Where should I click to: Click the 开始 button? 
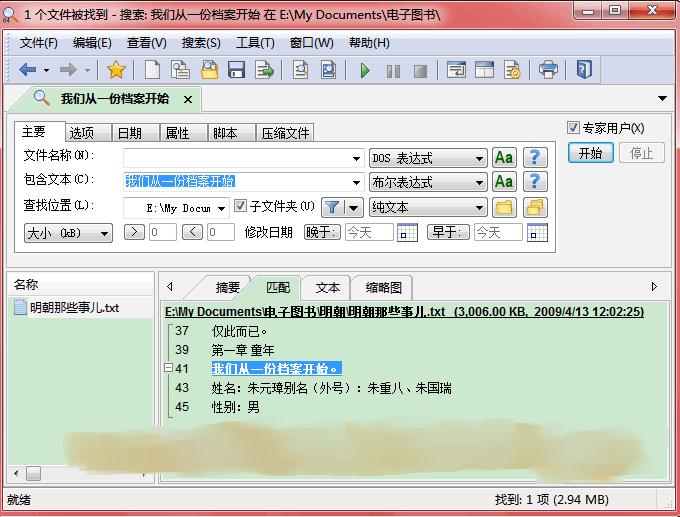point(591,153)
